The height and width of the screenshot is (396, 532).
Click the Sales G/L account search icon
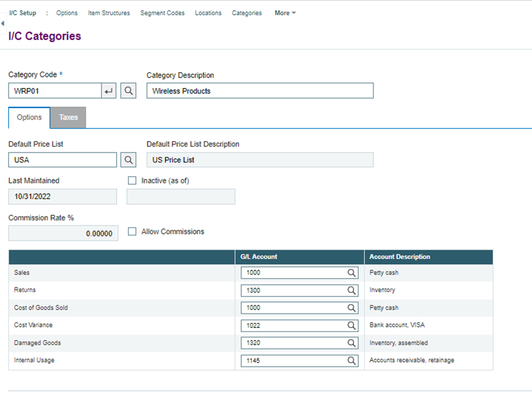pyautogui.click(x=352, y=272)
